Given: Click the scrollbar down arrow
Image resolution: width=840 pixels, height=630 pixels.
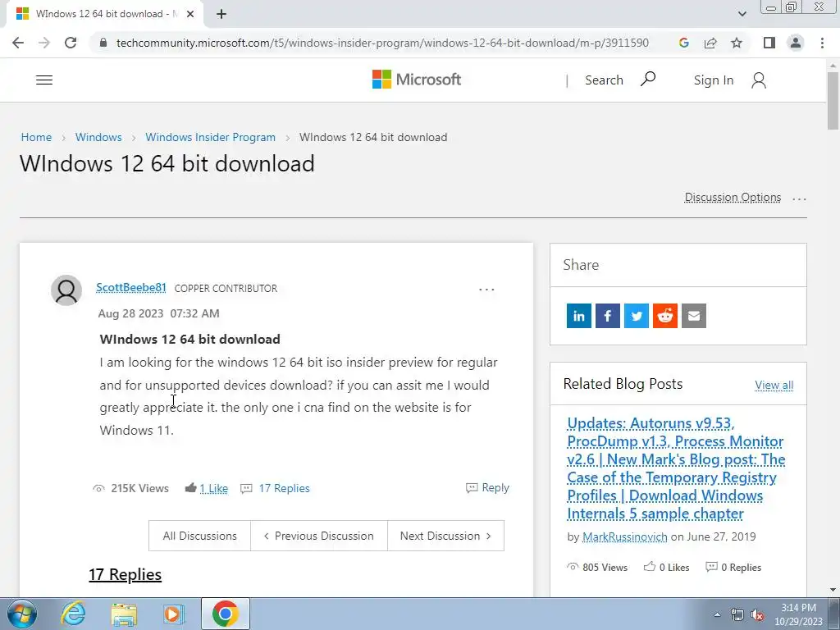Looking at the screenshot, I should (x=833, y=590).
